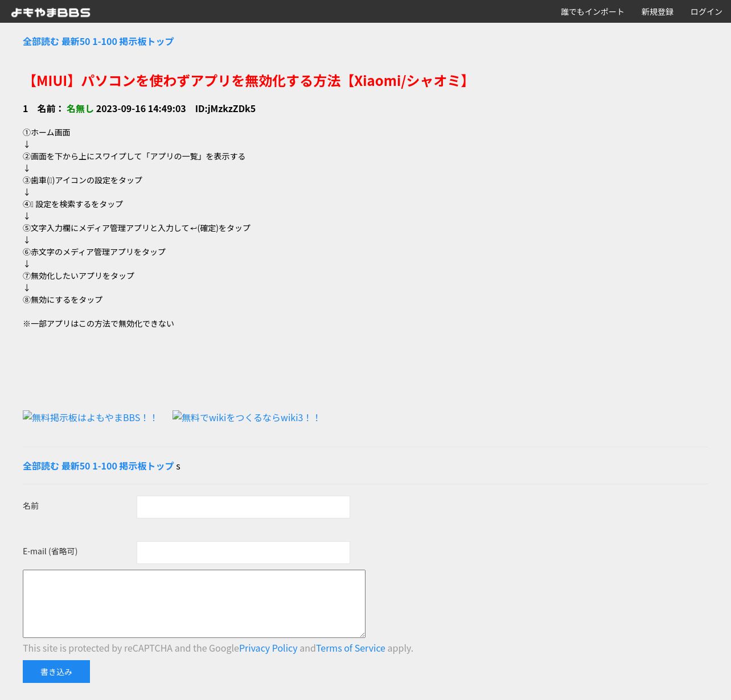Click the ※一部アプリはこの方法で無効化できない note

point(98,324)
